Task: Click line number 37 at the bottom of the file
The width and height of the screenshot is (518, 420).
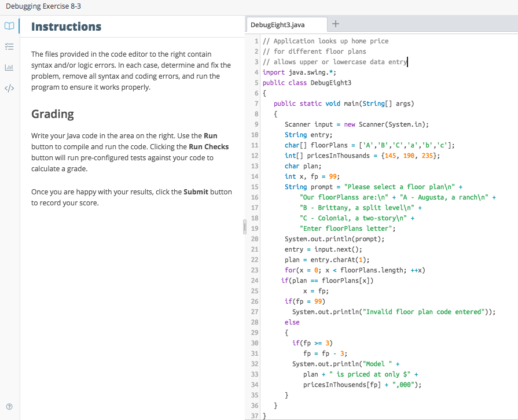Action: 254,415
